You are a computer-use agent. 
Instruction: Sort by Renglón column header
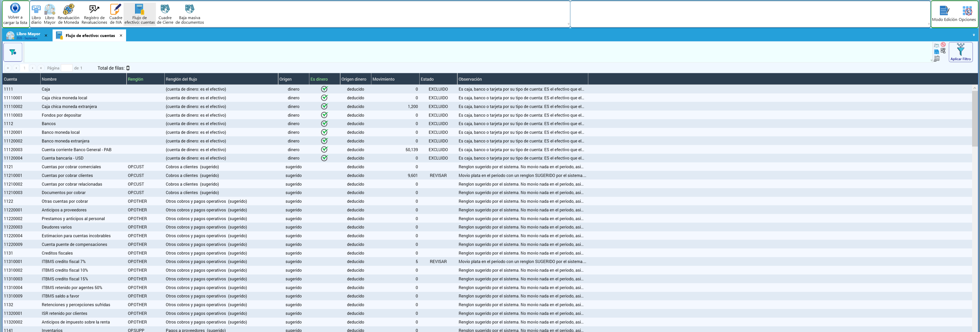[145, 79]
